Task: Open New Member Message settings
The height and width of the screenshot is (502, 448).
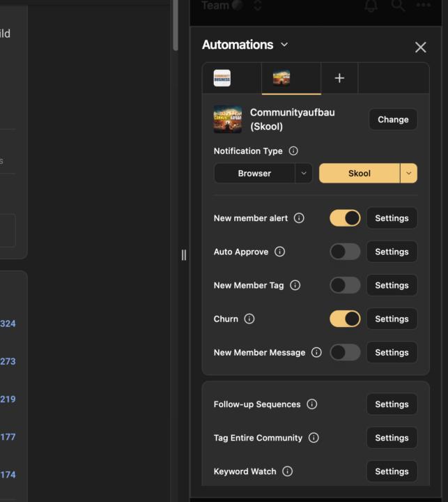Action: coord(392,353)
